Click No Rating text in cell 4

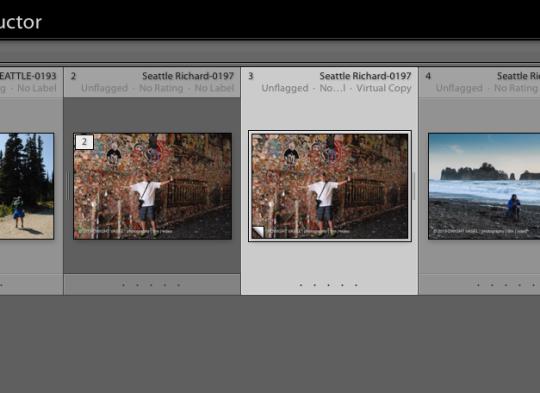(x=516, y=88)
